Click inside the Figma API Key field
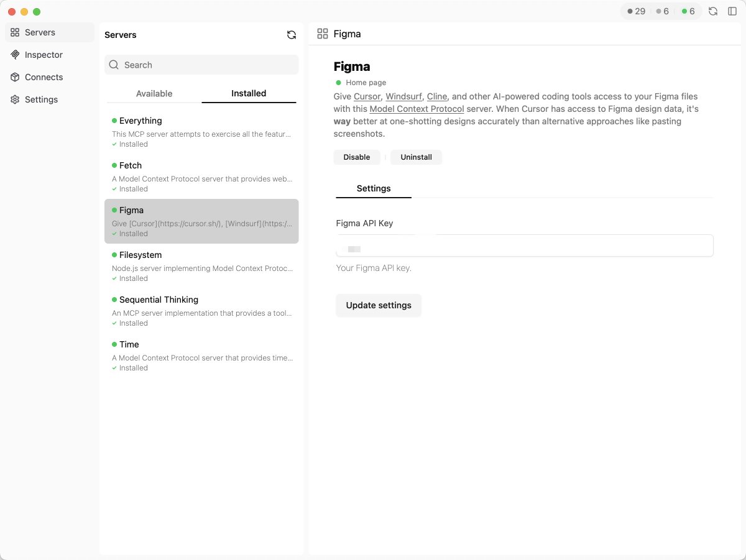The width and height of the screenshot is (746, 560). pyautogui.click(x=524, y=246)
